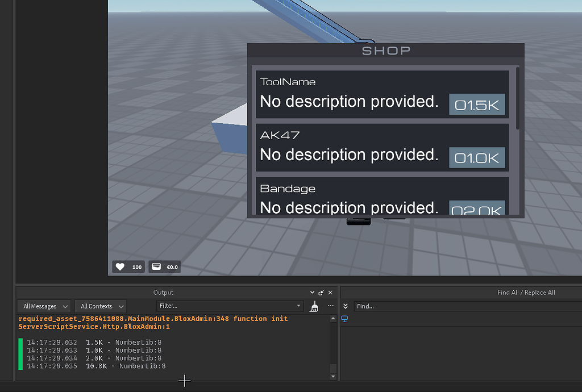This screenshot has height=392, width=582.
Task: Buy the AK47 for 01.0K
Action: [477, 157]
